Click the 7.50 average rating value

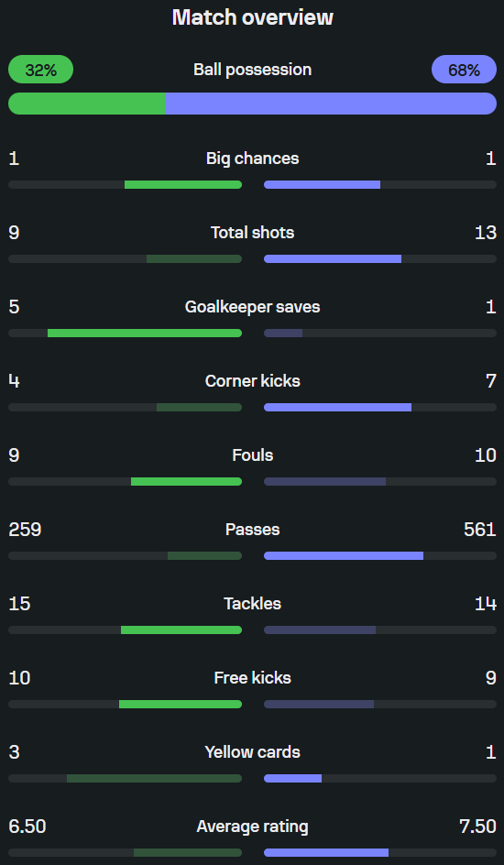tap(477, 827)
